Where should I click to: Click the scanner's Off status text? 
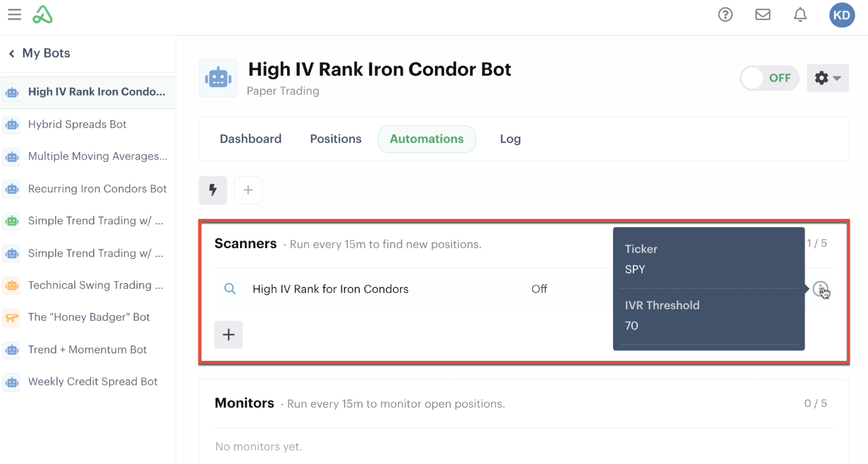(539, 289)
